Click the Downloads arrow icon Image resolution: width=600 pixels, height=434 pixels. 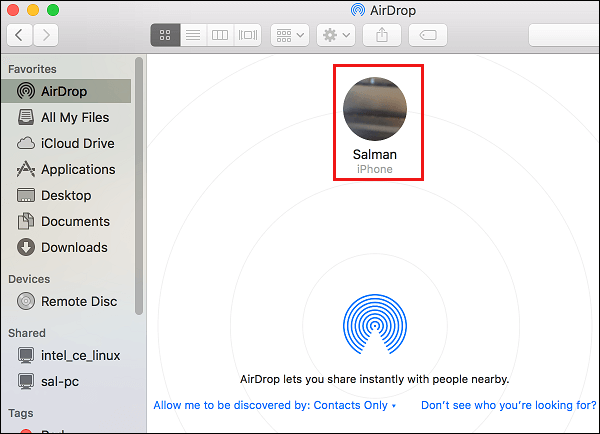click(x=26, y=247)
